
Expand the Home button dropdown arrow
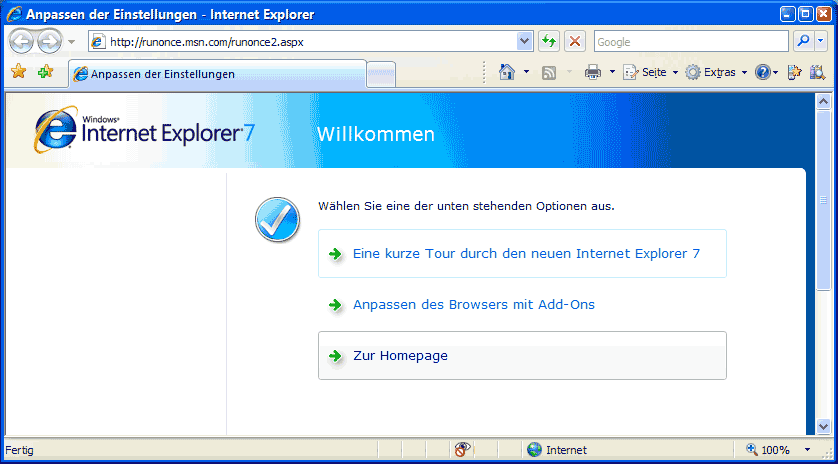pyautogui.click(x=526, y=72)
